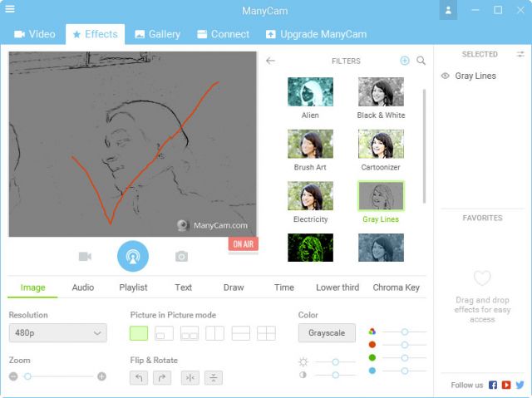This screenshot has width=532, height=398.
Task: Toggle the ON AIR indicator
Action: coord(244,244)
